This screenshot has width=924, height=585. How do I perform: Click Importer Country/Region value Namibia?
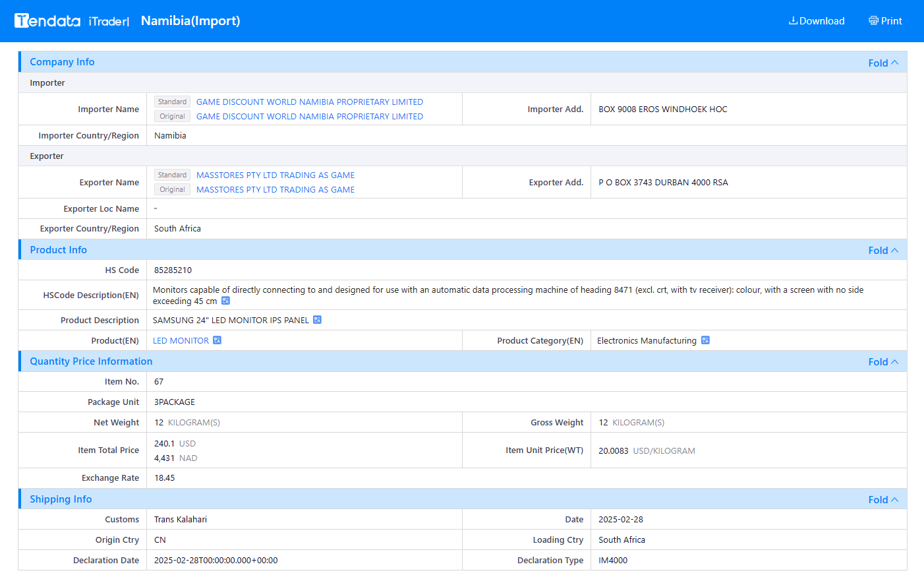[170, 135]
